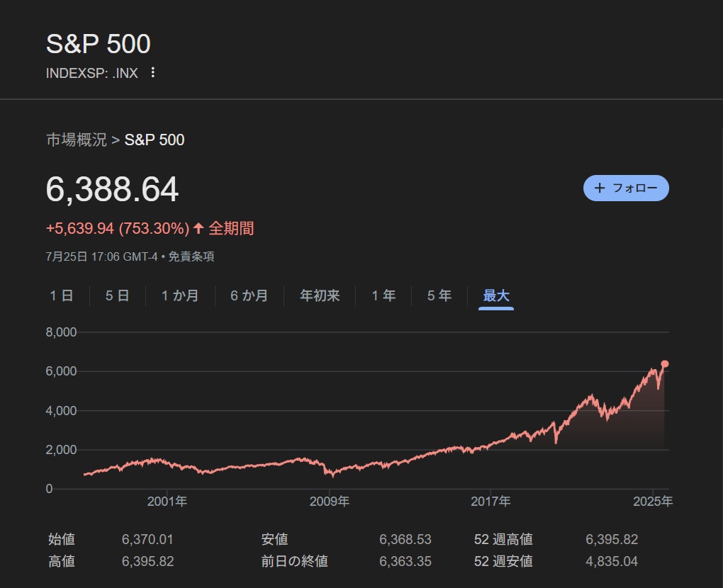Click the 2,000 y-axis label
This screenshot has width=723, height=588.
(61, 450)
